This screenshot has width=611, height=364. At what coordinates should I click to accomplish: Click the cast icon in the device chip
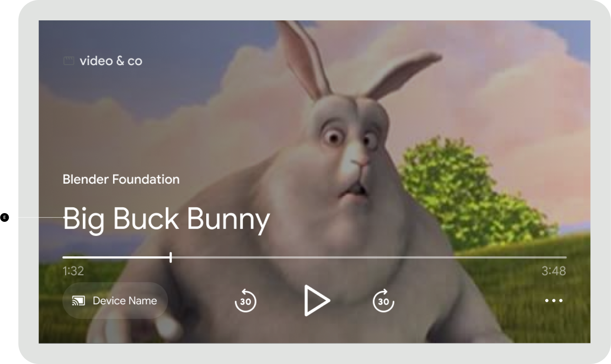tap(79, 301)
